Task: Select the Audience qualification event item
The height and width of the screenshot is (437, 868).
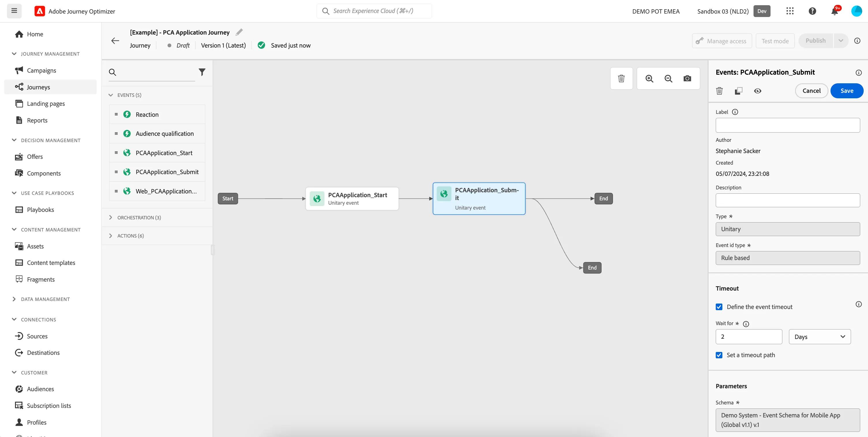Action: (157, 133)
